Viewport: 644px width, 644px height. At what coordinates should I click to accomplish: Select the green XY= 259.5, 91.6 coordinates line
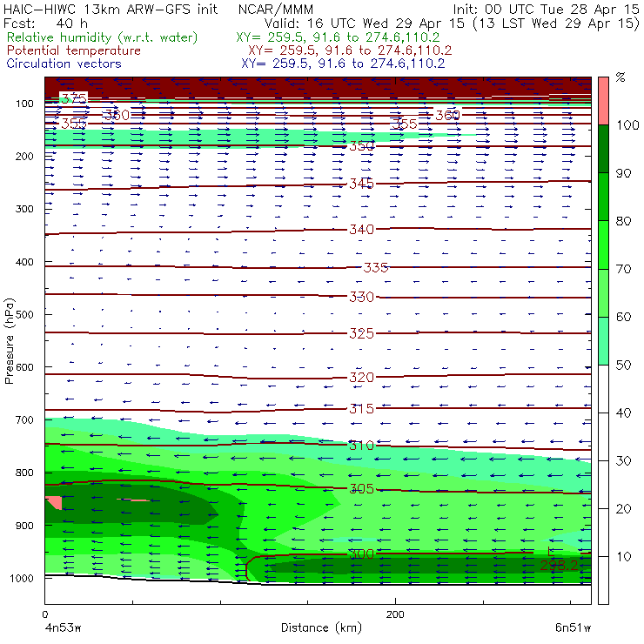coord(338,37)
